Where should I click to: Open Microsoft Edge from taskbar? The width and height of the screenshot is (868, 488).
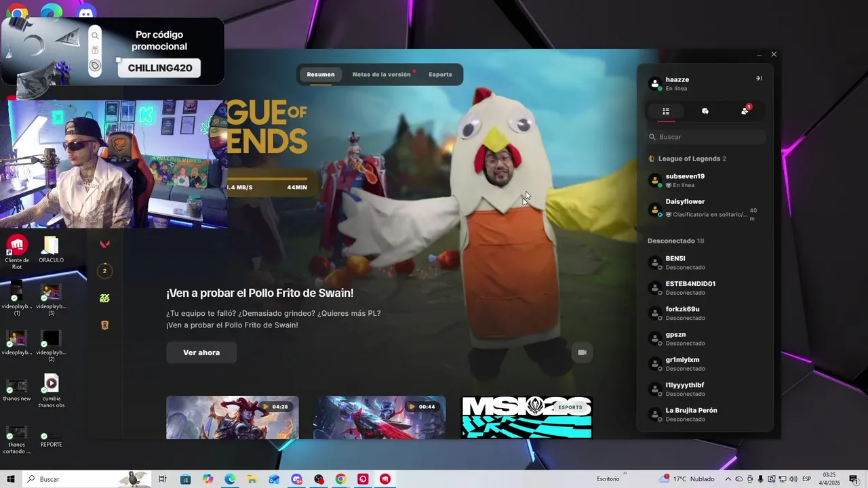pyautogui.click(x=230, y=479)
